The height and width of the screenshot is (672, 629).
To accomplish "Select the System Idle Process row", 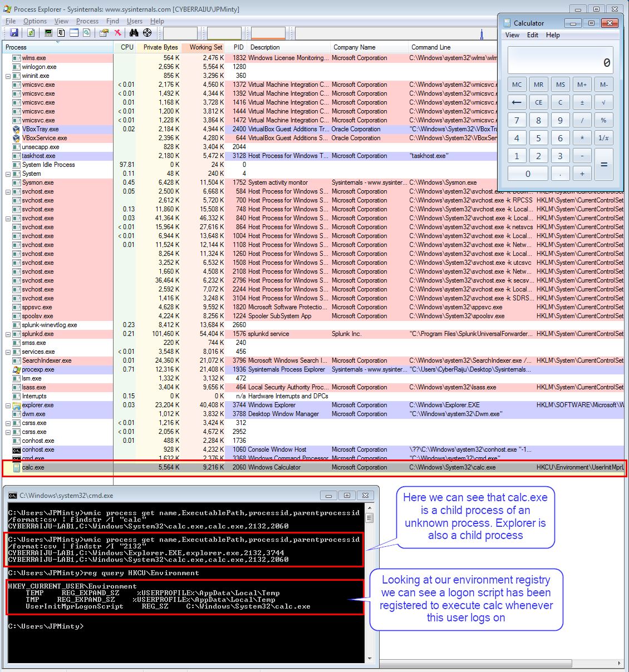I will pos(313,165).
